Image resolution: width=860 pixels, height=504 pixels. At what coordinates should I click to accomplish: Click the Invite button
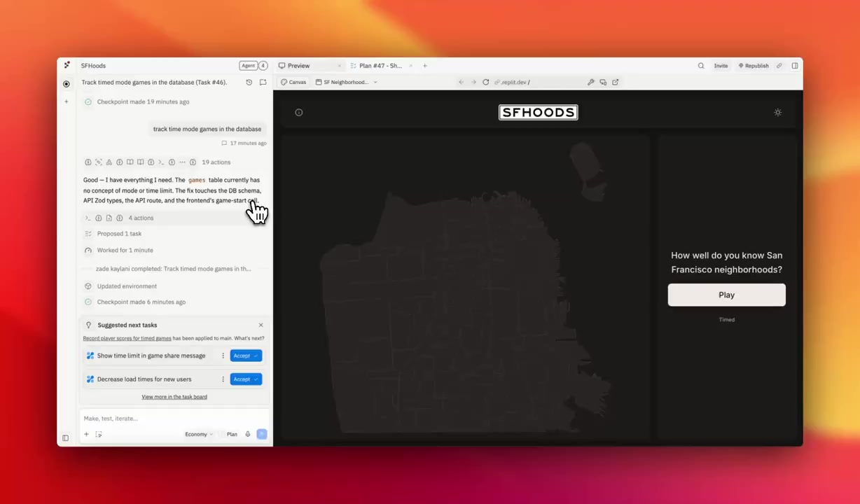pyautogui.click(x=721, y=66)
